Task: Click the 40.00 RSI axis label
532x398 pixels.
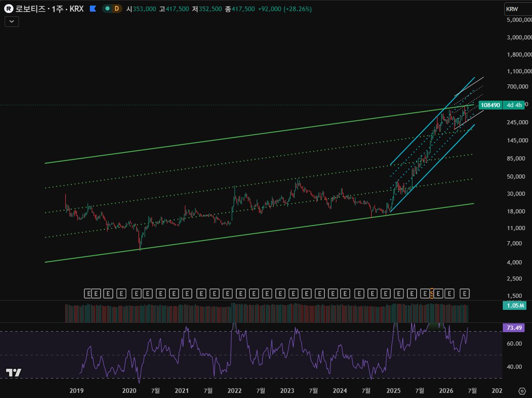Action: [514, 367]
